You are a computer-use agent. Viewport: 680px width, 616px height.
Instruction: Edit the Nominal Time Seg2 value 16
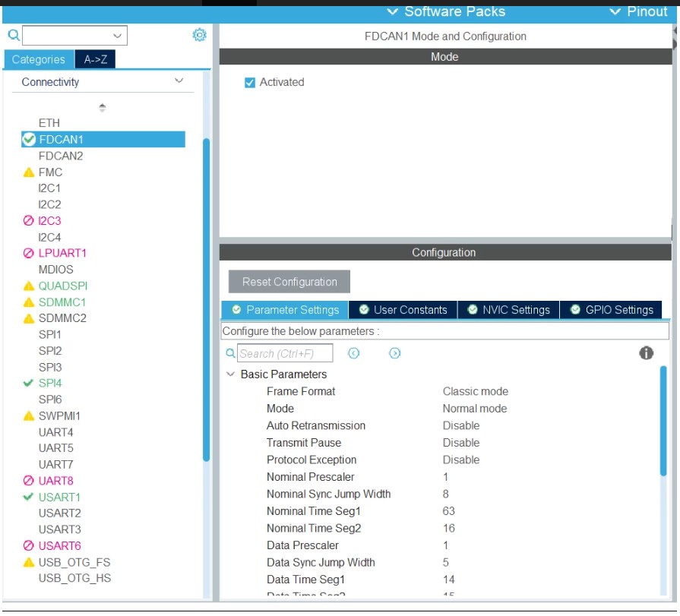pyautogui.click(x=448, y=529)
